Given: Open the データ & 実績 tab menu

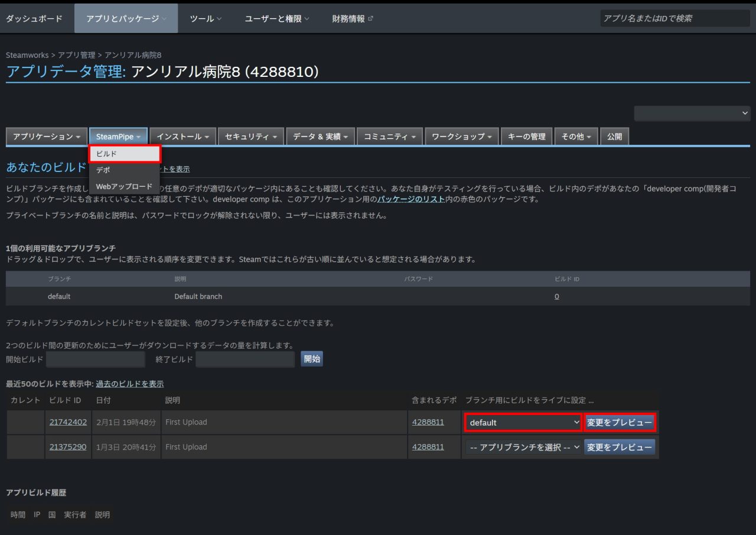Looking at the screenshot, I should coord(321,137).
